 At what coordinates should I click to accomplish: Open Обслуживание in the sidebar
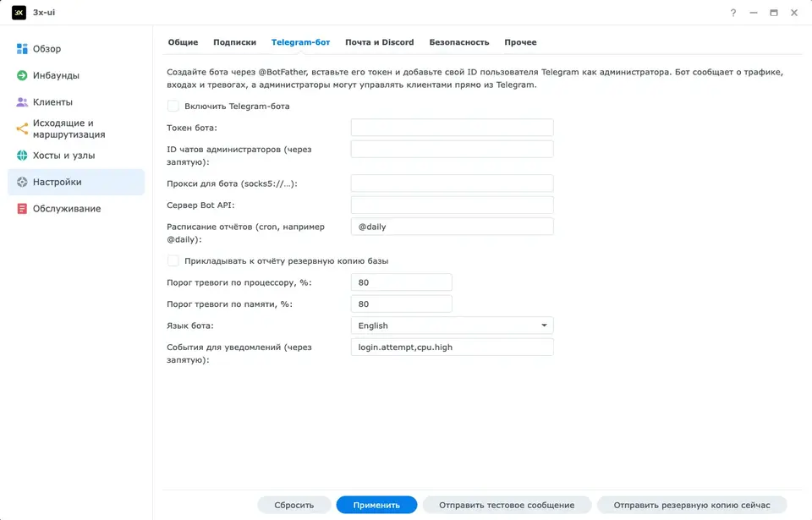coord(76,209)
